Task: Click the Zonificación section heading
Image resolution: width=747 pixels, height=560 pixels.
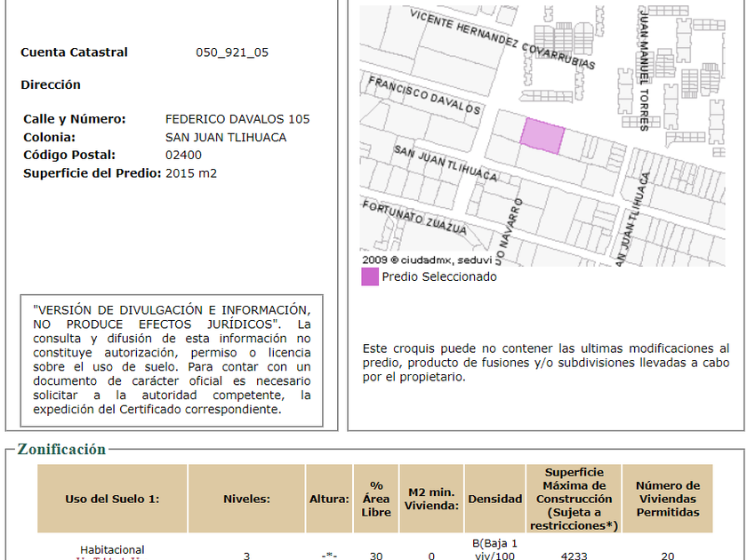Action: 61,450
